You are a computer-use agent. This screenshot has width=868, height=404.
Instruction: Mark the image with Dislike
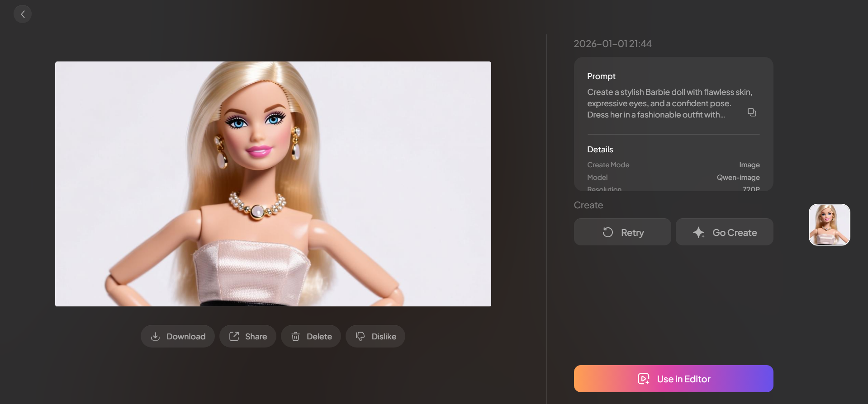[x=375, y=336]
